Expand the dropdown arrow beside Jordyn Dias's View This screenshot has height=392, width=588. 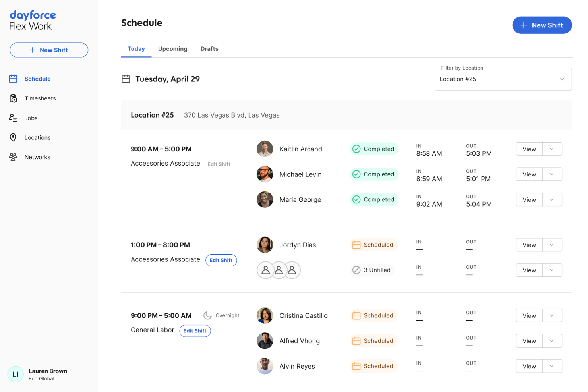(552, 245)
